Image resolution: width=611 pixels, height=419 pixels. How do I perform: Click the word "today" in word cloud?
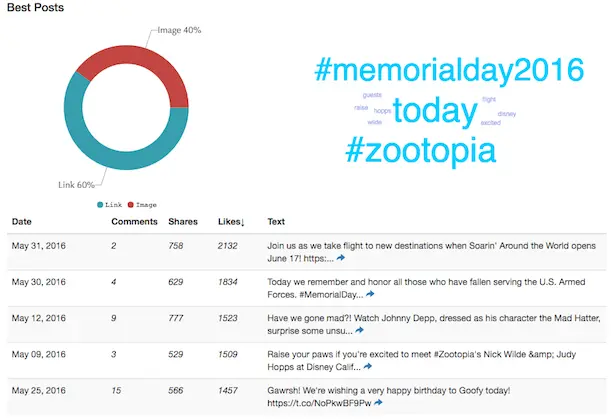[430, 111]
